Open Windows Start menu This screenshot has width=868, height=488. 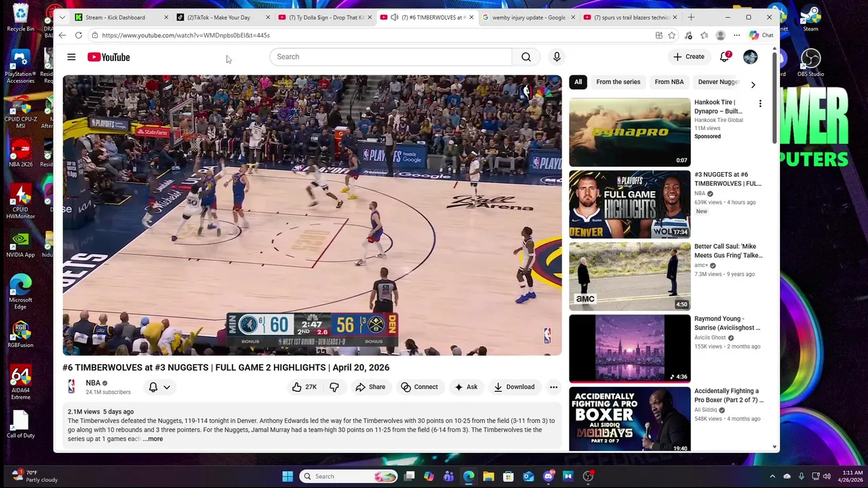click(288, 476)
